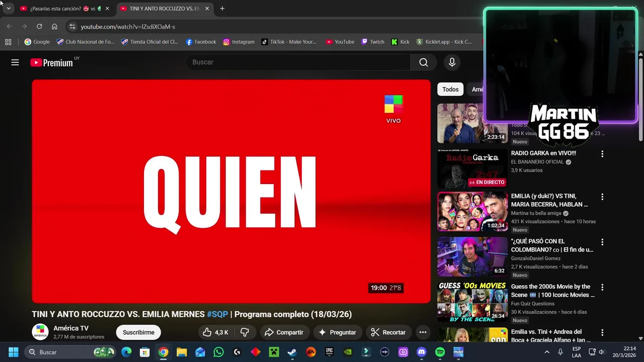The height and width of the screenshot is (362, 644).
Task: Close the ¿Pasarías esta canción? tab
Action: [107, 9]
